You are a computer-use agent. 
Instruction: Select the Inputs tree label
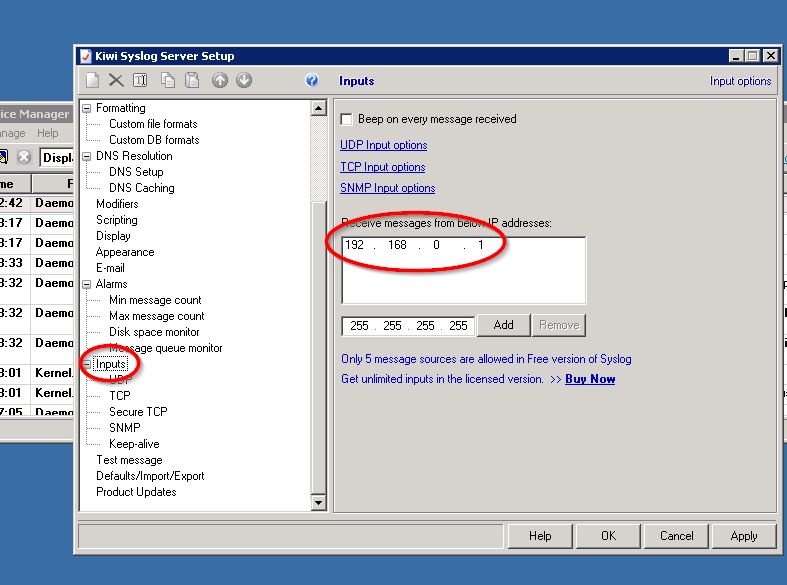110,364
